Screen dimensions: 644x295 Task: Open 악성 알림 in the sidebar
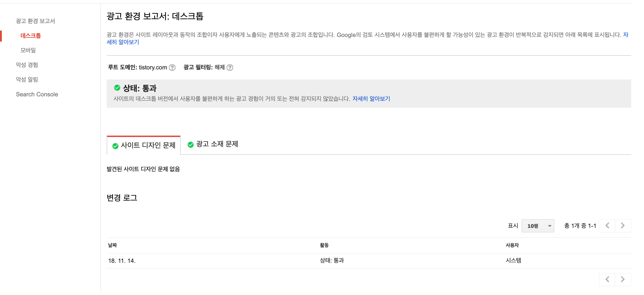26,79
